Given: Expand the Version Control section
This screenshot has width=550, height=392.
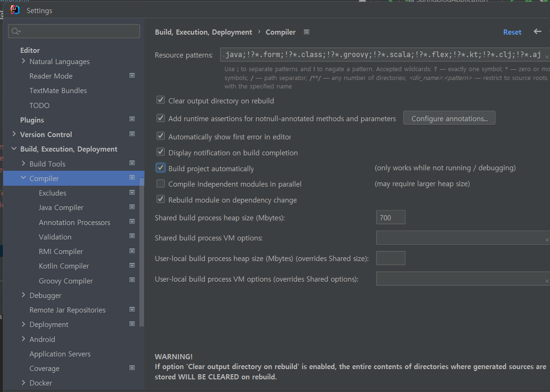Looking at the screenshot, I should click(x=14, y=134).
